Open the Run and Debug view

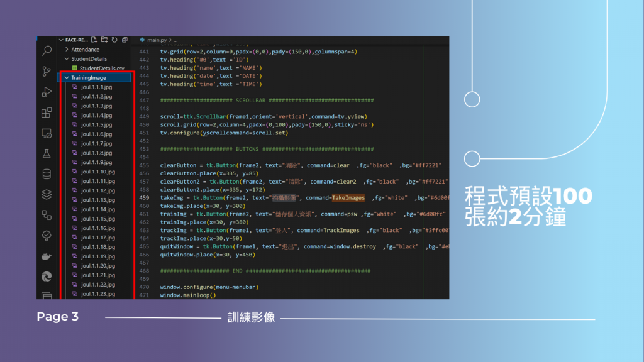tap(47, 92)
